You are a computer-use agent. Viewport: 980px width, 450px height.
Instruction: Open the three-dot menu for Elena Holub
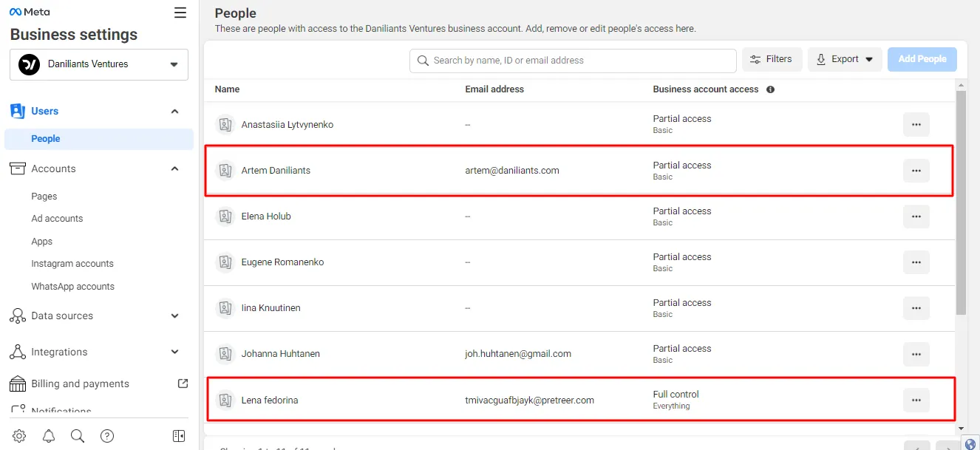[x=916, y=217]
